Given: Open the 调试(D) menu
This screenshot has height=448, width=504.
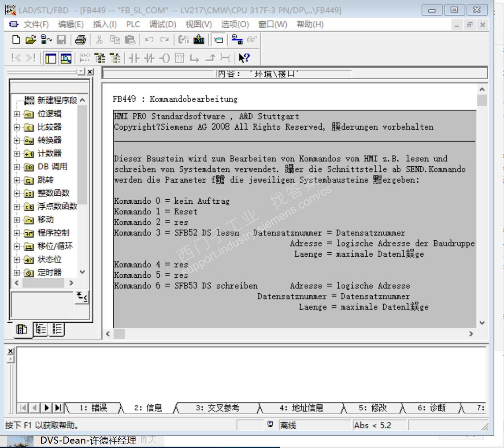Looking at the screenshot, I should [x=163, y=24].
